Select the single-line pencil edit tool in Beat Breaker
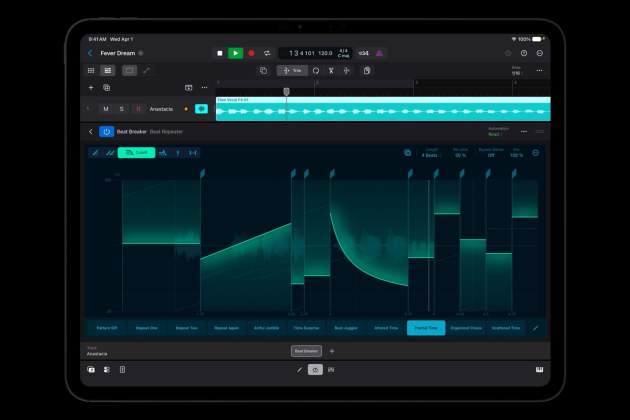This screenshot has width=630, height=420. click(95, 153)
